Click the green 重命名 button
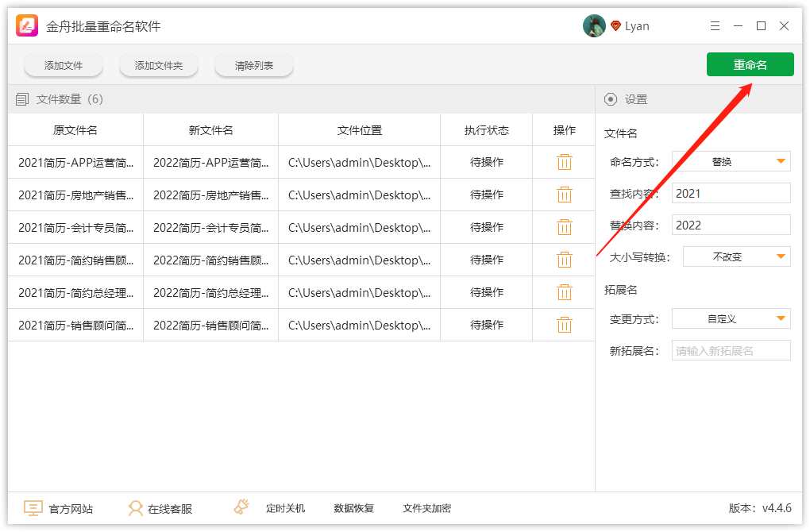Screen dimensions: 810x532 coord(750,65)
